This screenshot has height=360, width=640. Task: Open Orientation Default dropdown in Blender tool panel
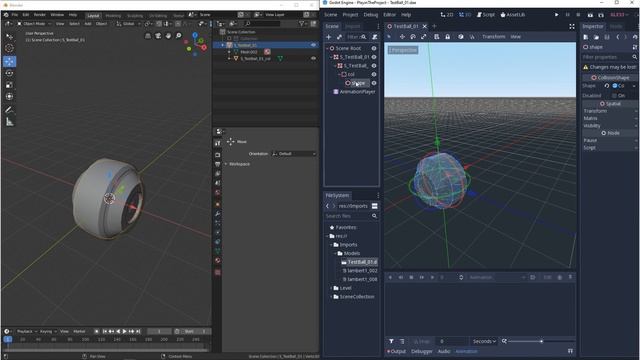294,154
